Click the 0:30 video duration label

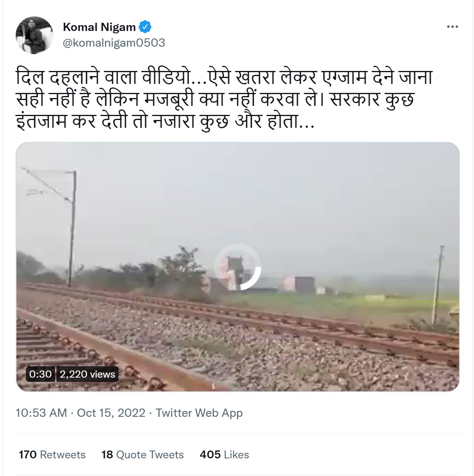40,374
